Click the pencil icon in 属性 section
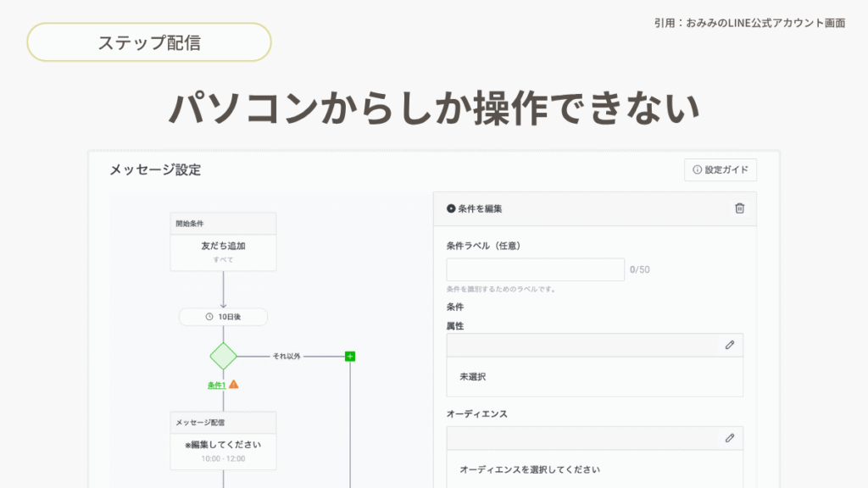The image size is (868, 488). coord(729,345)
